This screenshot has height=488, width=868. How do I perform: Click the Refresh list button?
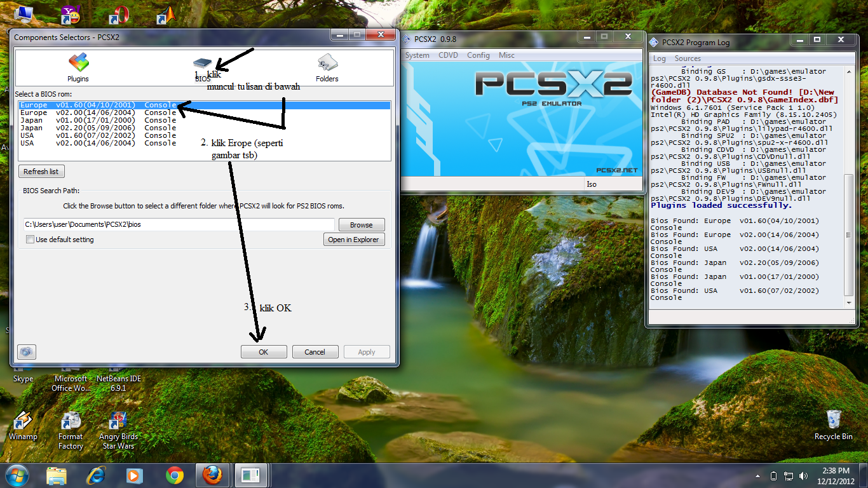point(41,172)
